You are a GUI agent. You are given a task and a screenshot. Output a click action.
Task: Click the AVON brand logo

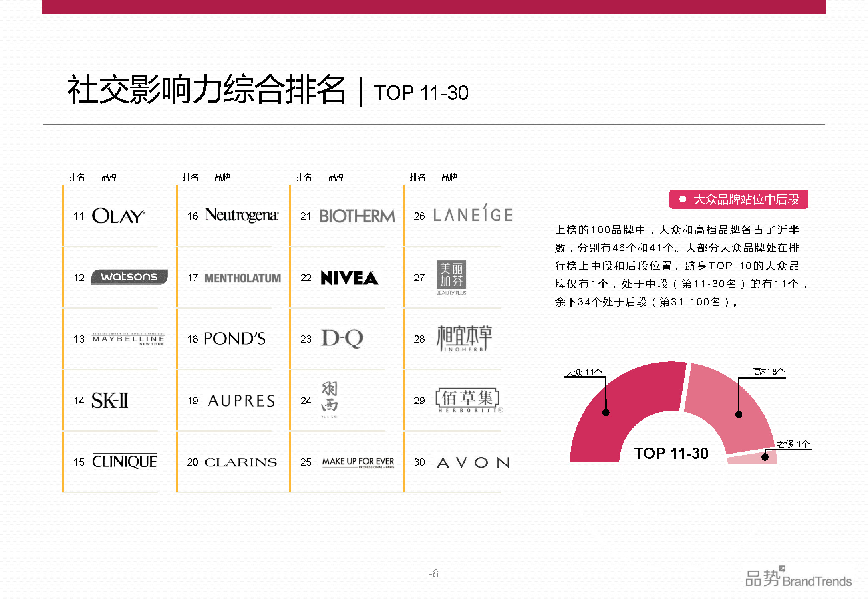tap(473, 462)
